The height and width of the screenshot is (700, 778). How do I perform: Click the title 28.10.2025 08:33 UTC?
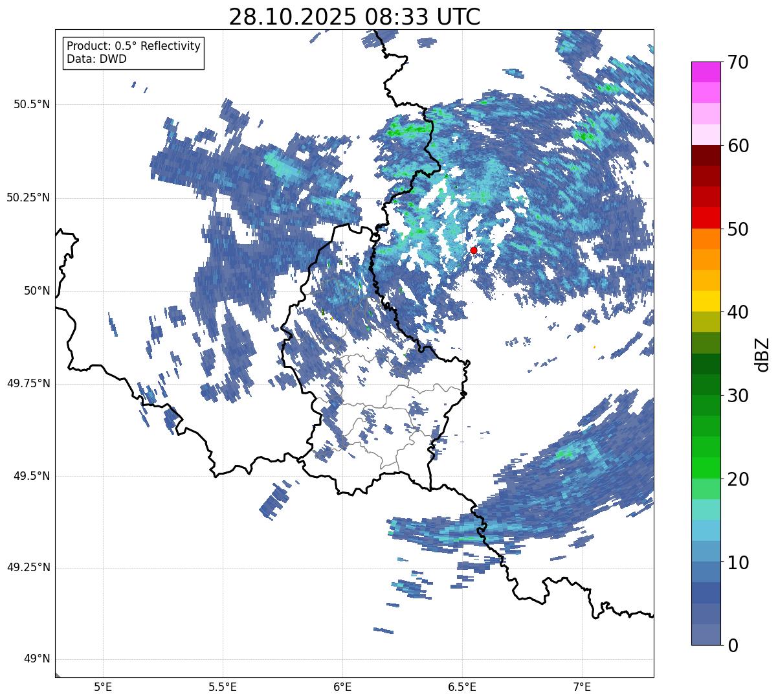click(355, 17)
